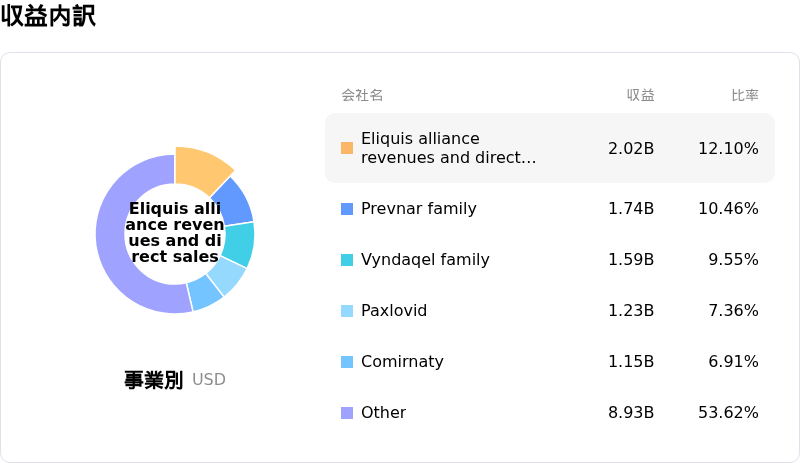The width and height of the screenshot is (800, 463).
Task: Click the Comirnaty legend color square
Action: pos(347,362)
